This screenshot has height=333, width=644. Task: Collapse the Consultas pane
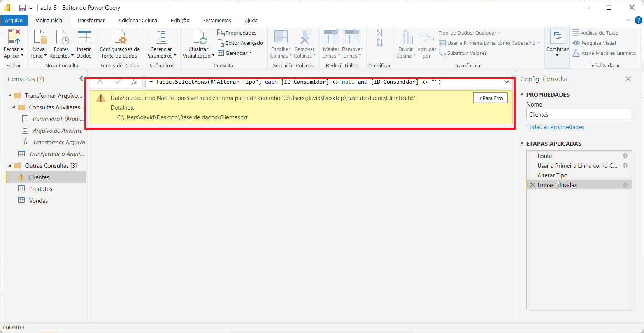tap(81, 79)
